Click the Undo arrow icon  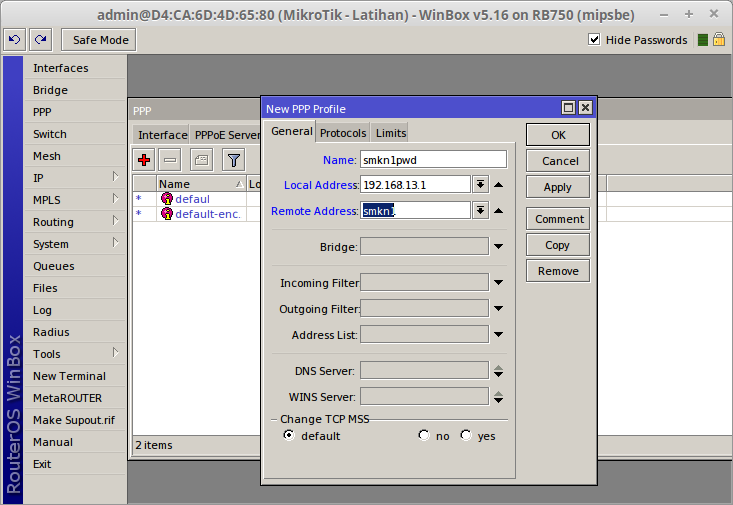coord(14,40)
